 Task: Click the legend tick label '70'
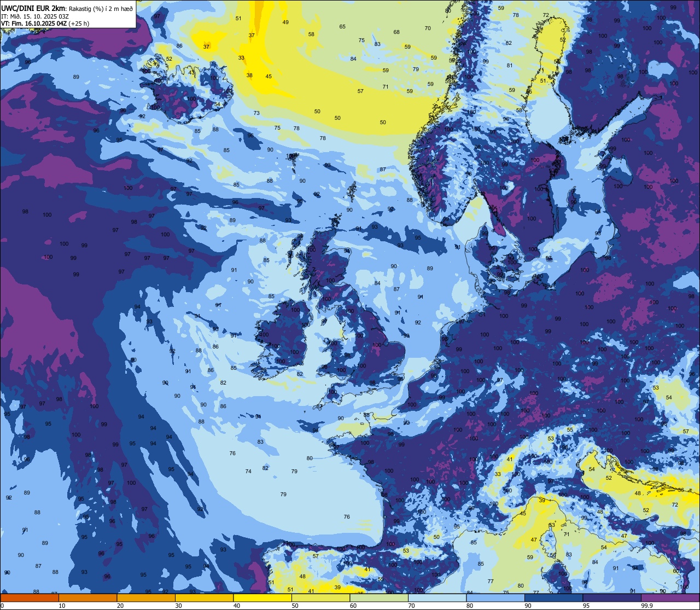coord(412,606)
